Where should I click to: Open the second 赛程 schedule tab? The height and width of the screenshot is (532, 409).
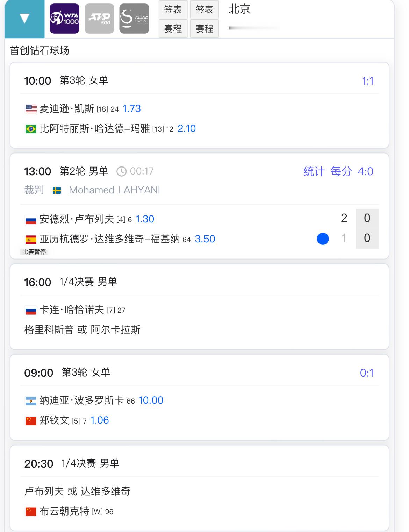click(204, 28)
